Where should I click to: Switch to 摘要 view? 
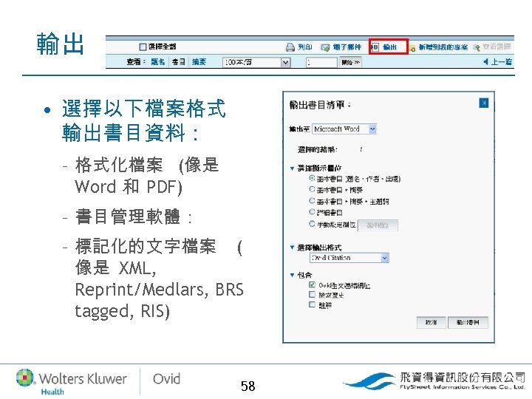coord(199,62)
